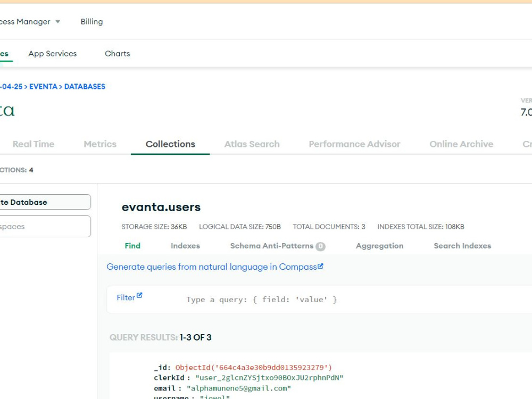Open the Indexes sub-tab
Viewport: 532px width, 399px height.
coord(185,246)
